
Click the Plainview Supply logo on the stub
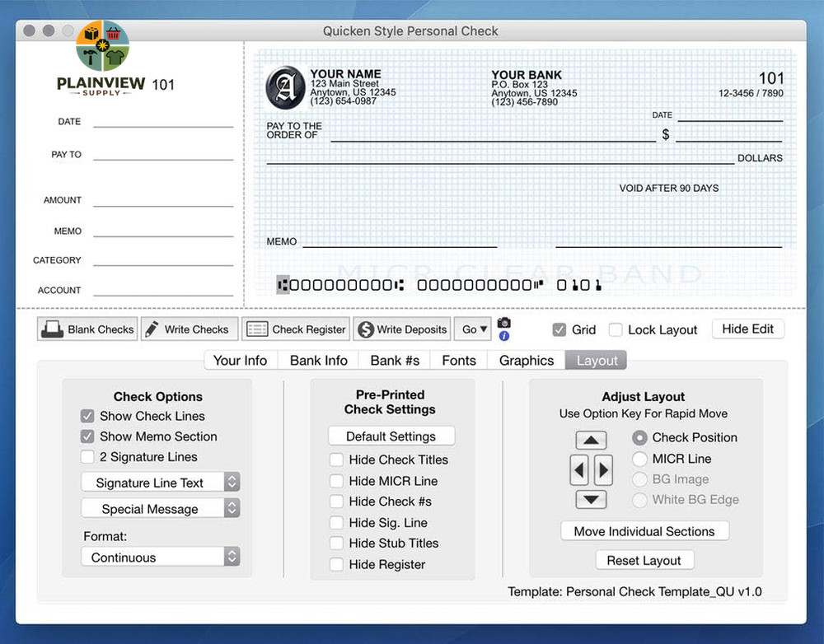102,58
